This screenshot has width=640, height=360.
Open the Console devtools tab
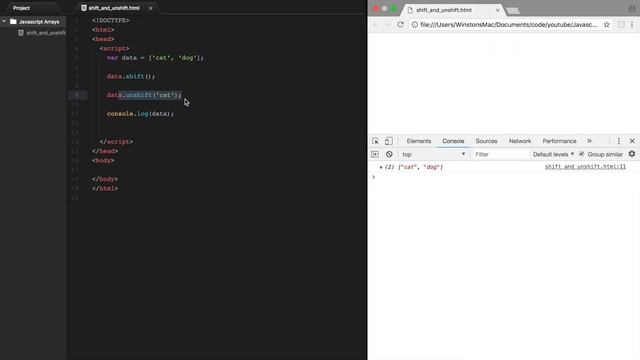point(453,141)
